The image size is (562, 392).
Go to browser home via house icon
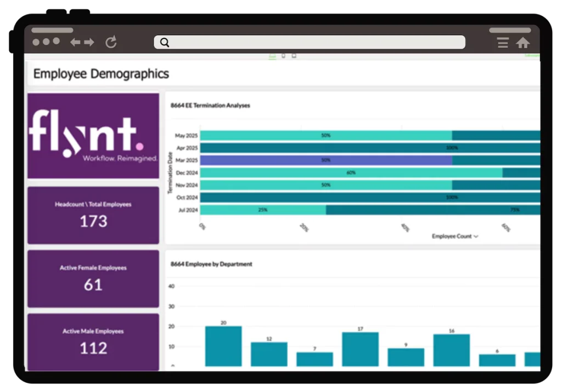coord(523,43)
